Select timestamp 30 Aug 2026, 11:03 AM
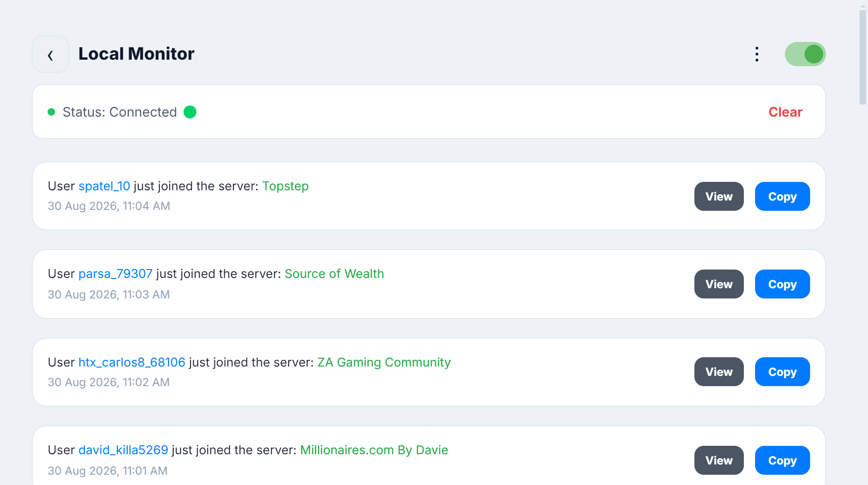Image resolution: width=868 pixels, height=485 pixels. [109, 295]
